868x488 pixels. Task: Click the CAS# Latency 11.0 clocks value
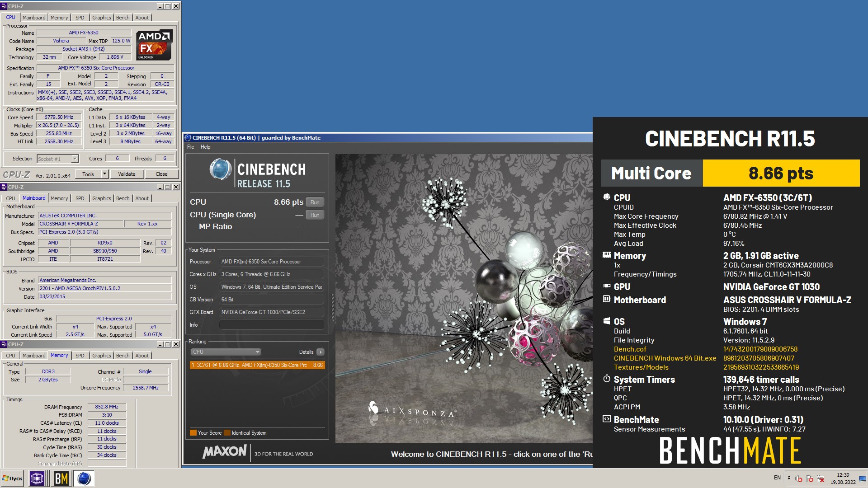(x=107, y=423)
